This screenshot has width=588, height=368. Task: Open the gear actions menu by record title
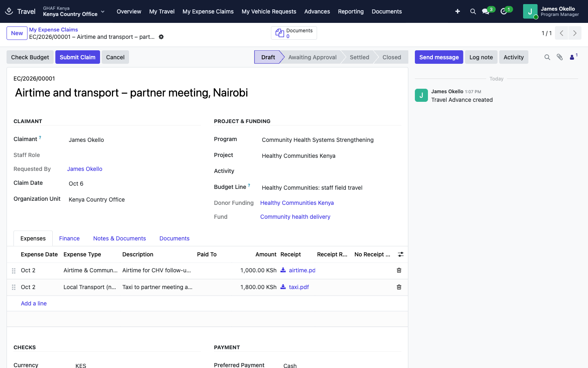point(161,37)
